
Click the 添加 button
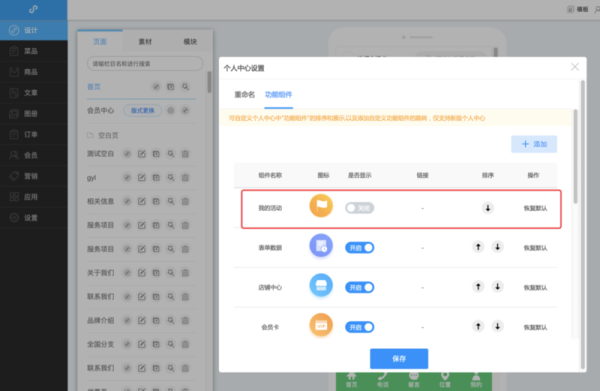[534, 144]
